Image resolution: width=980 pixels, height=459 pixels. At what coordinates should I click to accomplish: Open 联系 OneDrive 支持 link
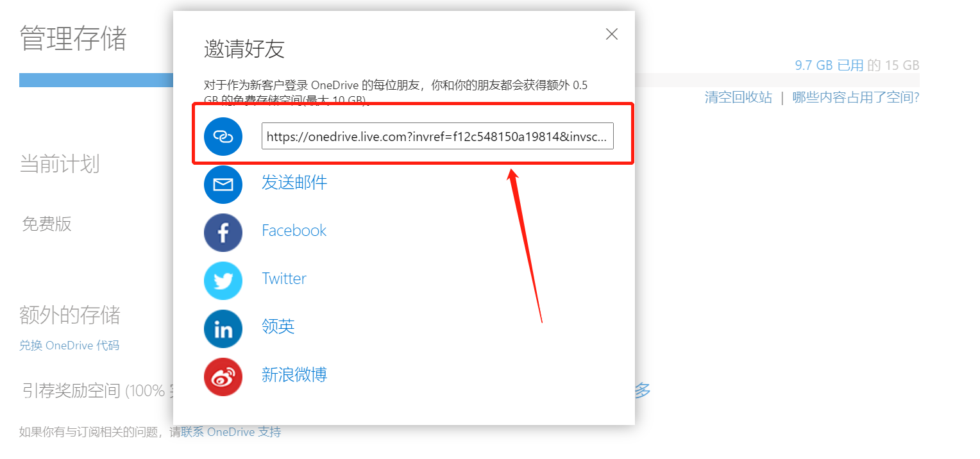tap(231, 432)
